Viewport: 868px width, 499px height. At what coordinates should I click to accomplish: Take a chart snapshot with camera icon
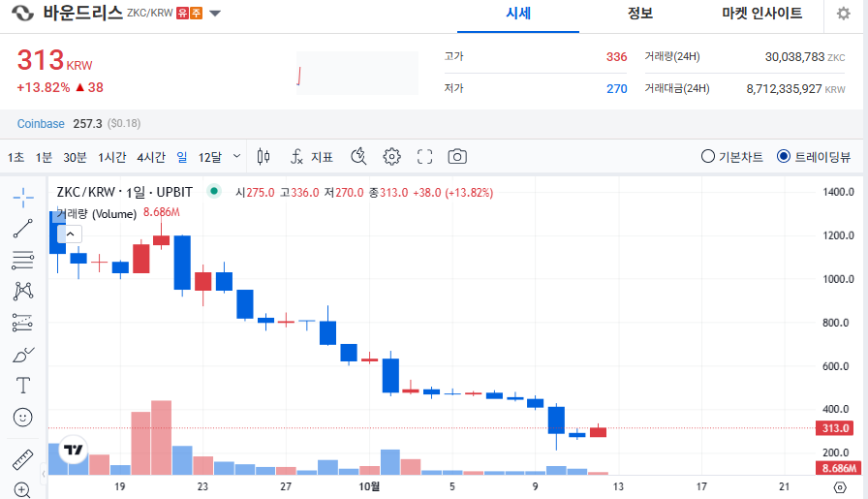click(x=457, y=157)
